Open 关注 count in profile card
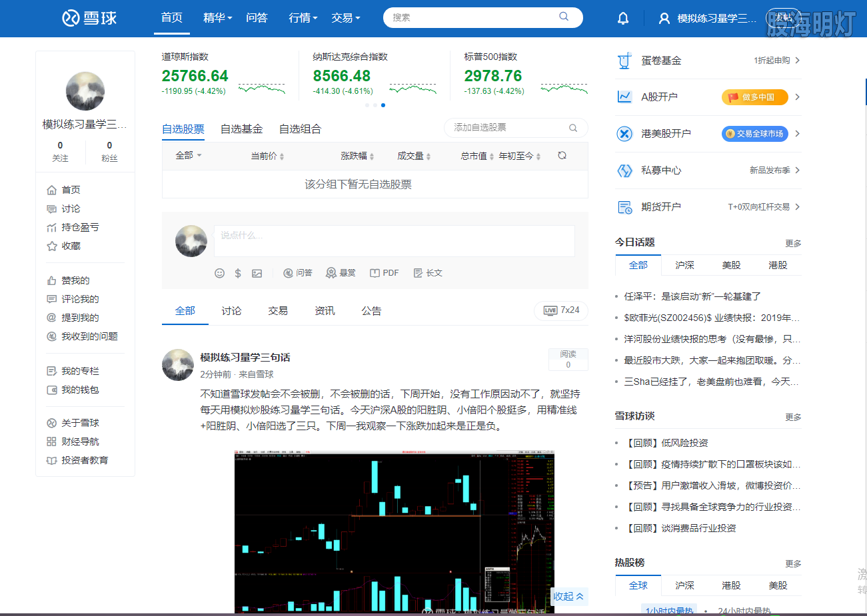The image size is (867, 616). [x=60, y=151]
